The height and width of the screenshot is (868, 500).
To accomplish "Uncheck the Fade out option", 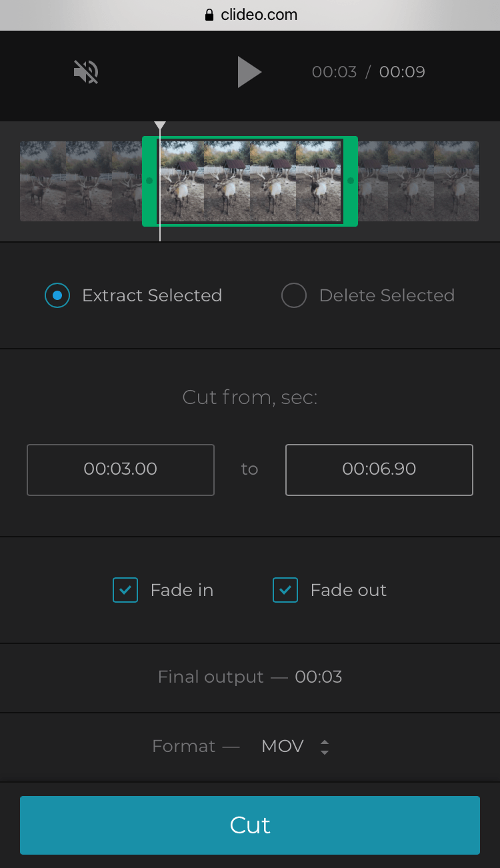I will [285, 590].
